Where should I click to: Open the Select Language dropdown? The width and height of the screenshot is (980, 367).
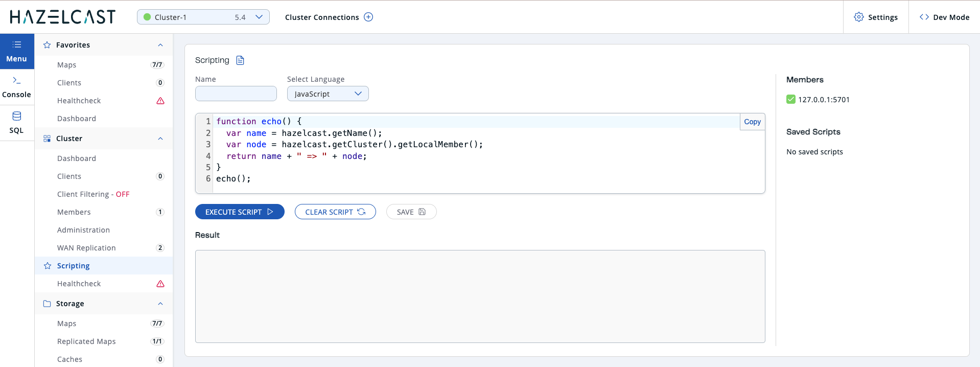(x=328, y=94)
